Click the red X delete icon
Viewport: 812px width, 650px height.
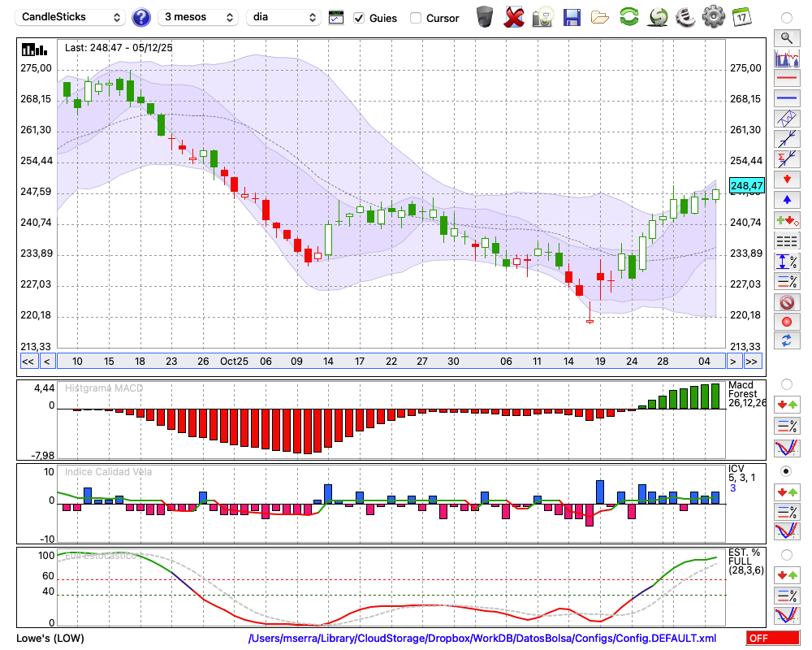click(x=514, y=17)
